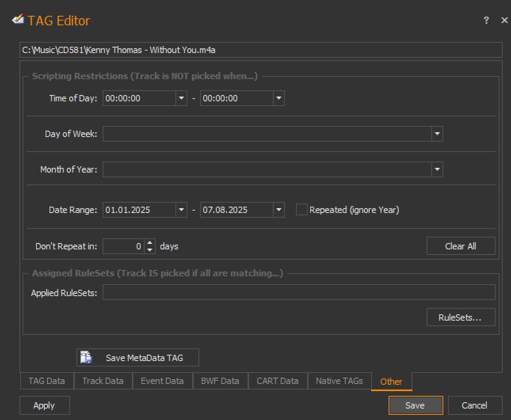Open the Date Range end date picker
The image size is (511, 420).
pyautogui.click(x=279, y=210)
